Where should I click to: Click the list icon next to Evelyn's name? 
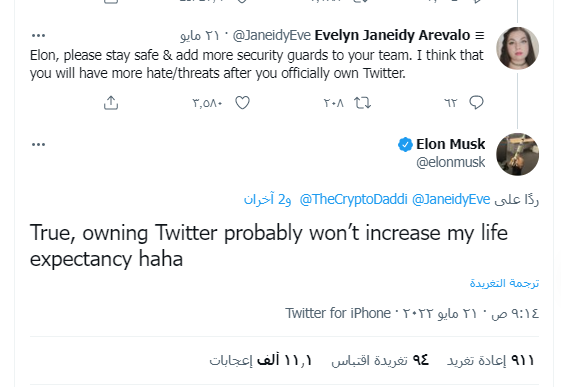pyautogui.click(x=480, y=35)
